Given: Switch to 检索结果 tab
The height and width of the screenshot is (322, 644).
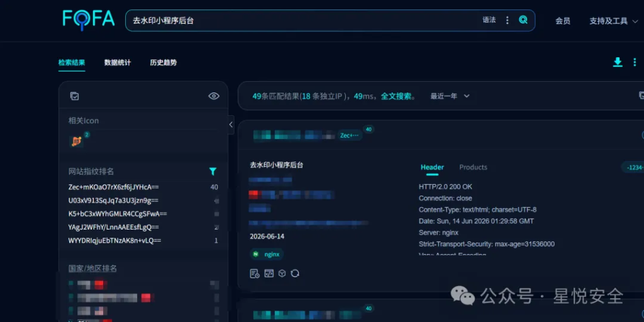Looking at the screenshot, I should point(72,63).
